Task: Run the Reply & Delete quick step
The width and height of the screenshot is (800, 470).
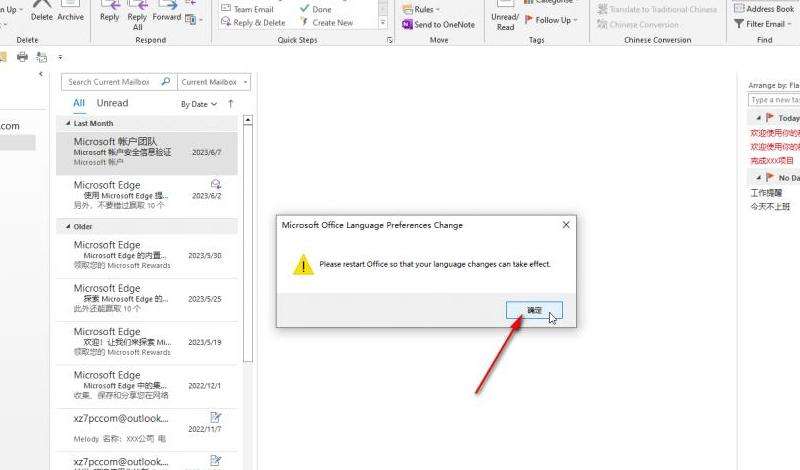Action: (254, 22)
